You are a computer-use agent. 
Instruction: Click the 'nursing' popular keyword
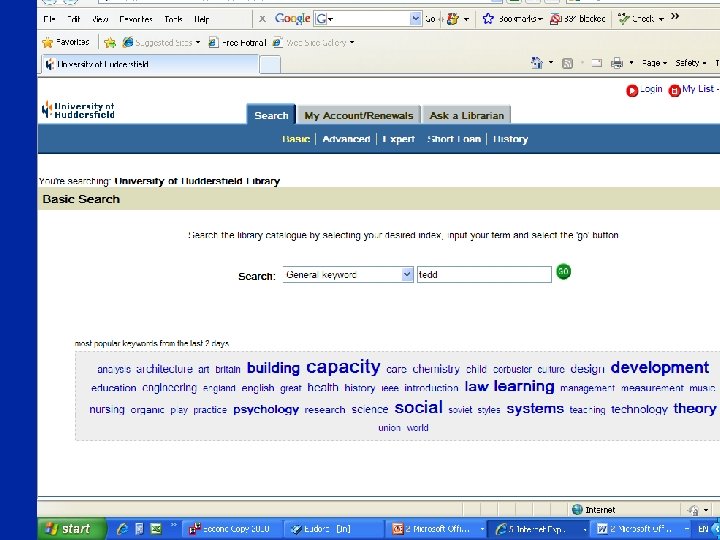click(x=107, y=409)
